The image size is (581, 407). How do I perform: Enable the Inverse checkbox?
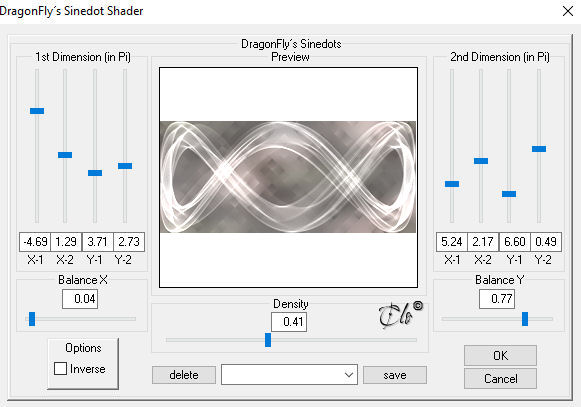pos(60,368)
